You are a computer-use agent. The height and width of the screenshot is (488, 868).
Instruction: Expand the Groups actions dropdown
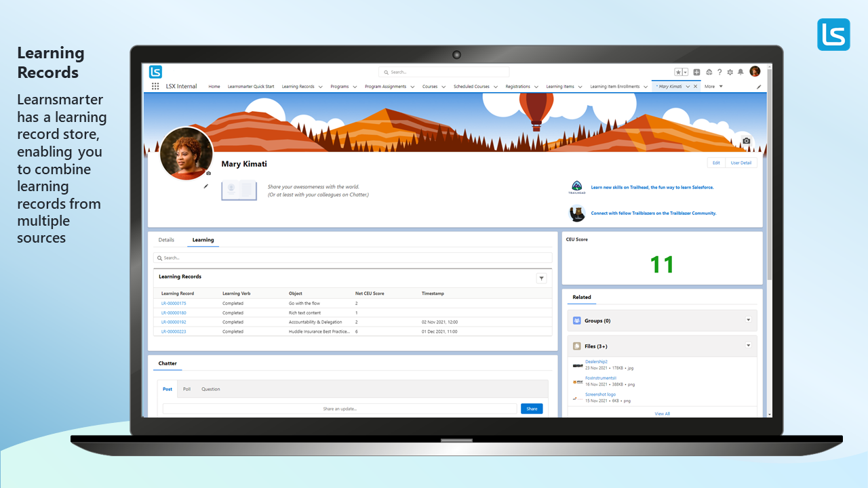tap(749, 320)
